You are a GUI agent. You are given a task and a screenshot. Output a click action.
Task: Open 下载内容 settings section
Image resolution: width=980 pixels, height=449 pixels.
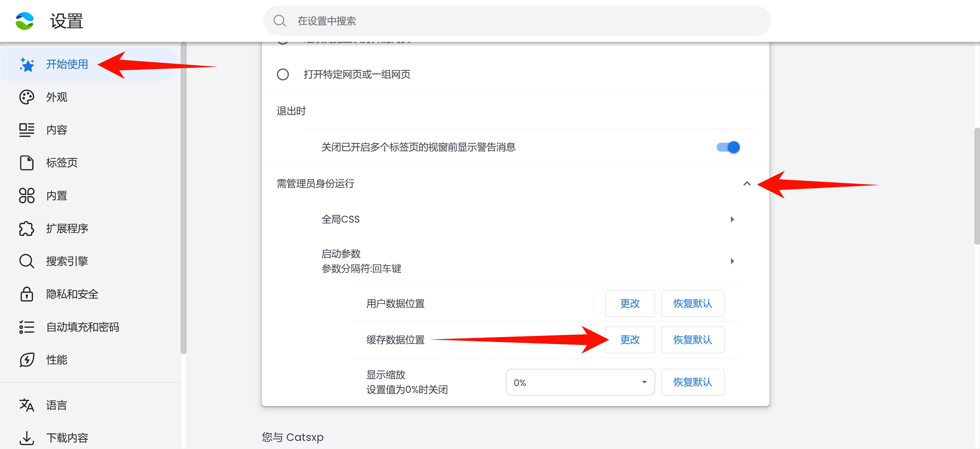click(90, 438)
